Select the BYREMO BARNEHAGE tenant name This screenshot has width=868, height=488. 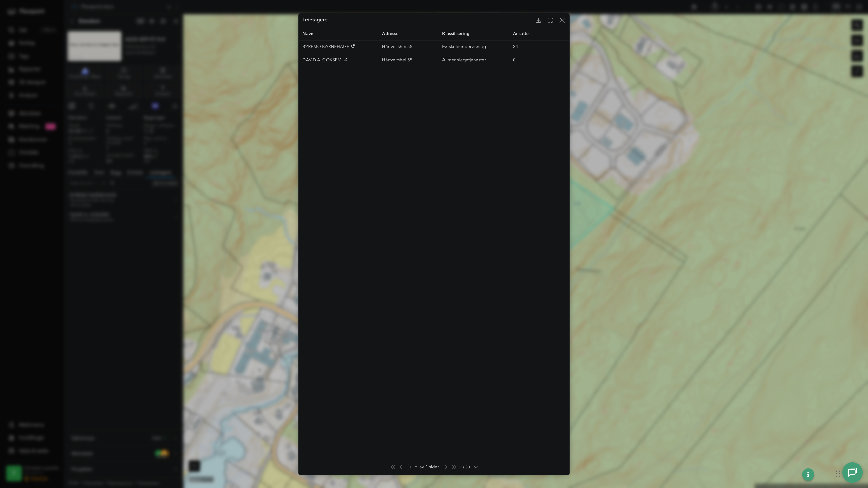click(x=326, y=46)
